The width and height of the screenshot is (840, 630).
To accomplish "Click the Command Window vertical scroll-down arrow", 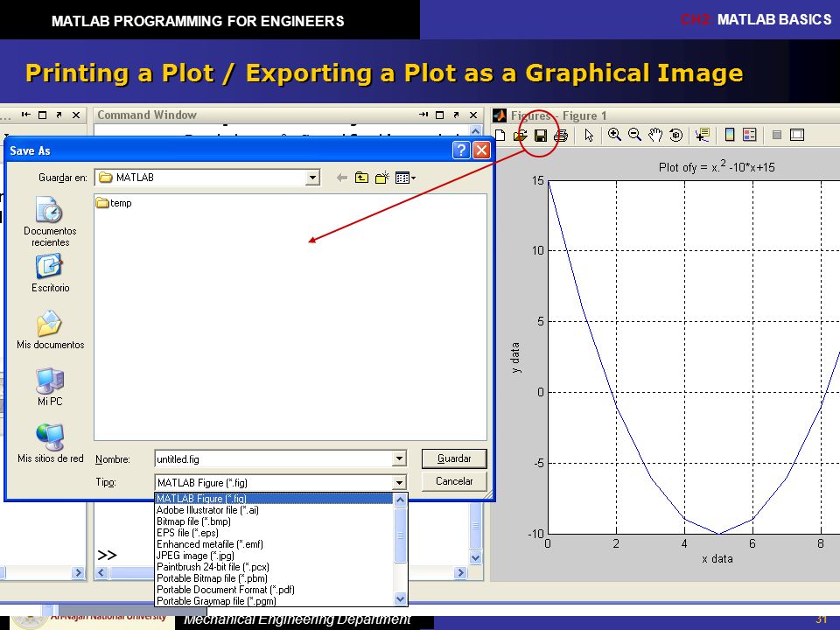I will (475, 557).
